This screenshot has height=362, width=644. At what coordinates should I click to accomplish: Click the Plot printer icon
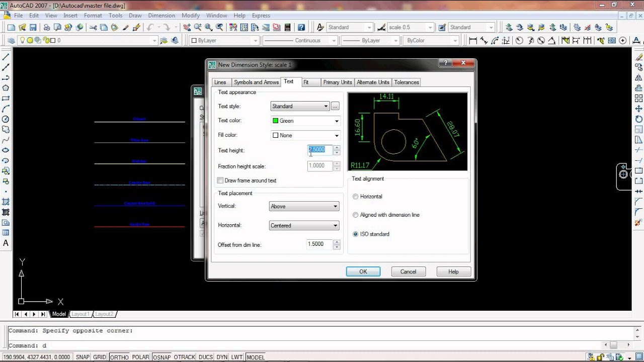tap(47, 28)
